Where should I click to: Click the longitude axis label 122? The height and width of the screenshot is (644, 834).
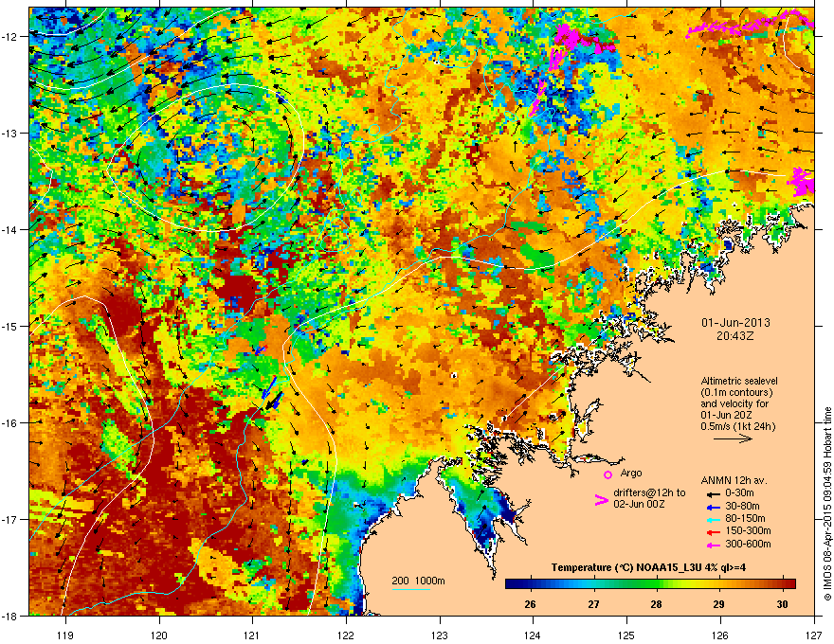[x=346, y=635]
